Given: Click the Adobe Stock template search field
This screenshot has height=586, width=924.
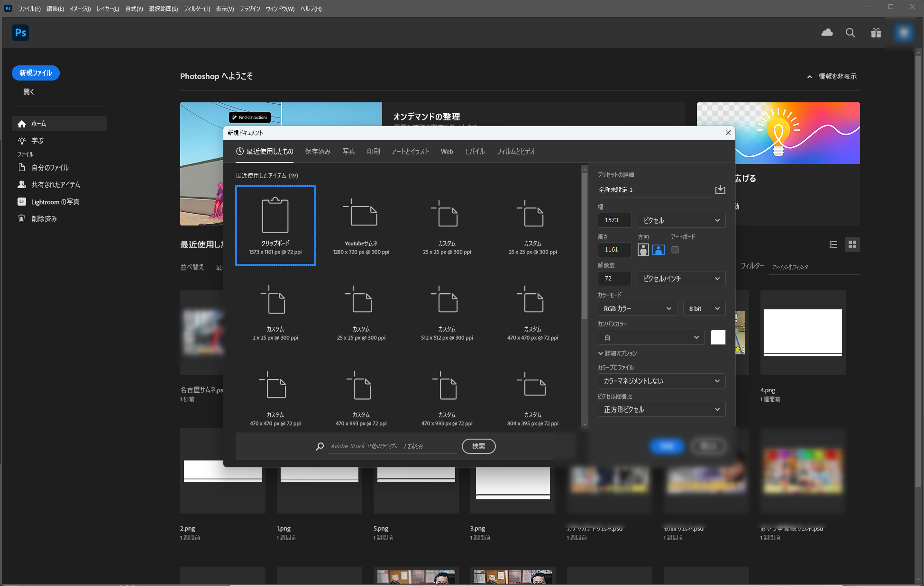Looking at the screenshot, I should click(393, 446).
